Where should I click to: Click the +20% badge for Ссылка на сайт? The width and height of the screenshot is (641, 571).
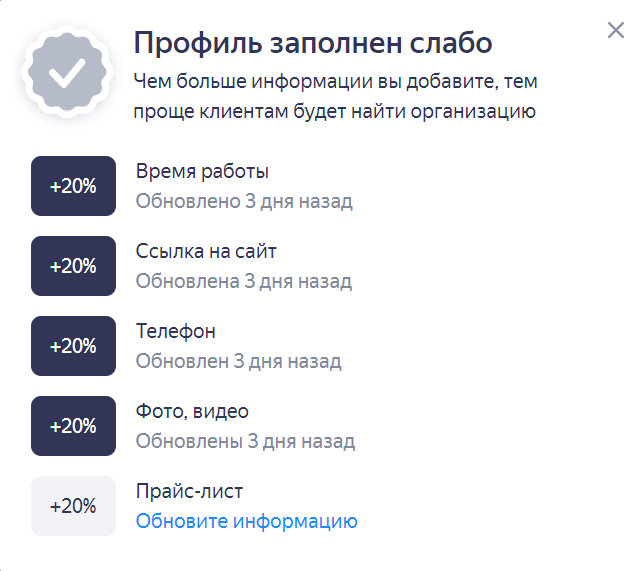(73, 266)
